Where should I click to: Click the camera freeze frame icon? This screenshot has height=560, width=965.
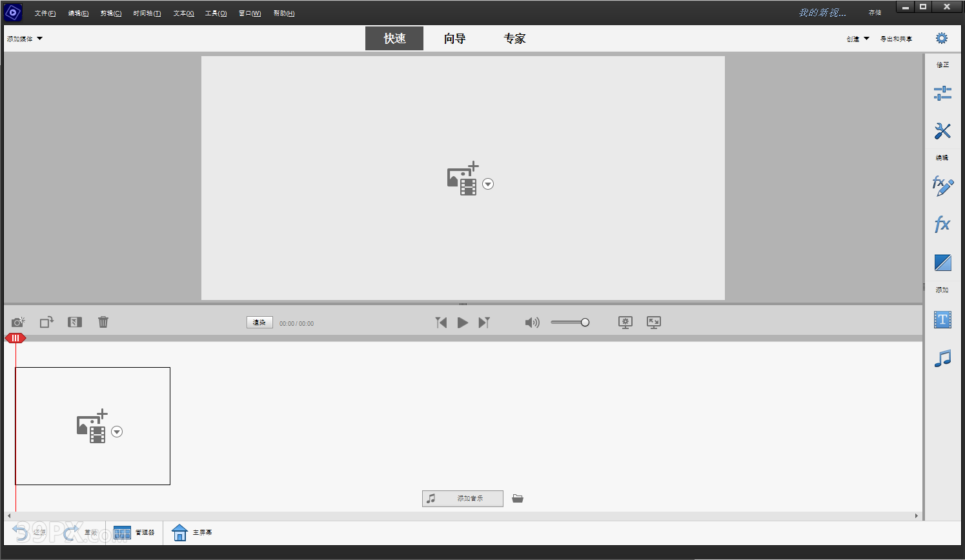coord(18,322)
